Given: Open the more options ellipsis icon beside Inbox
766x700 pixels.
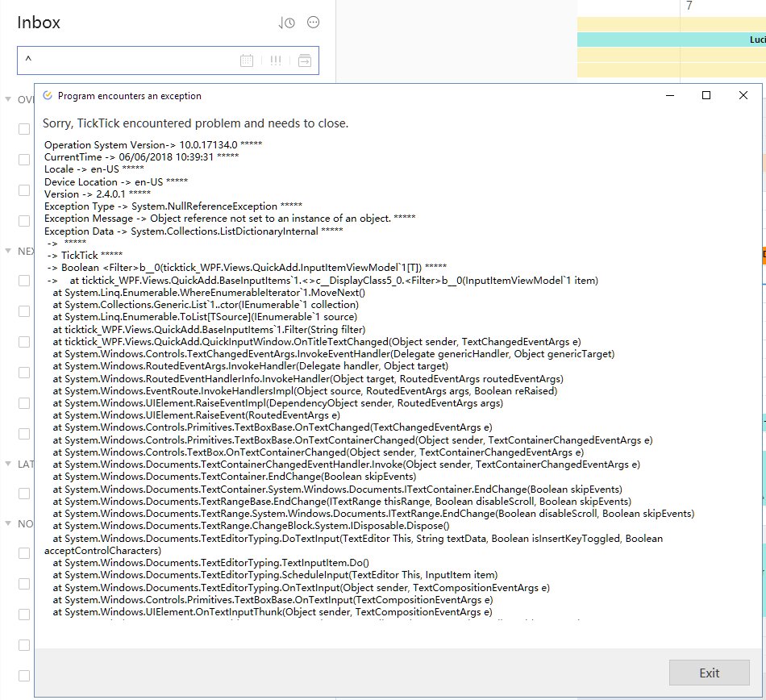Looking at the screenshot, I should [x=313, y=22].
